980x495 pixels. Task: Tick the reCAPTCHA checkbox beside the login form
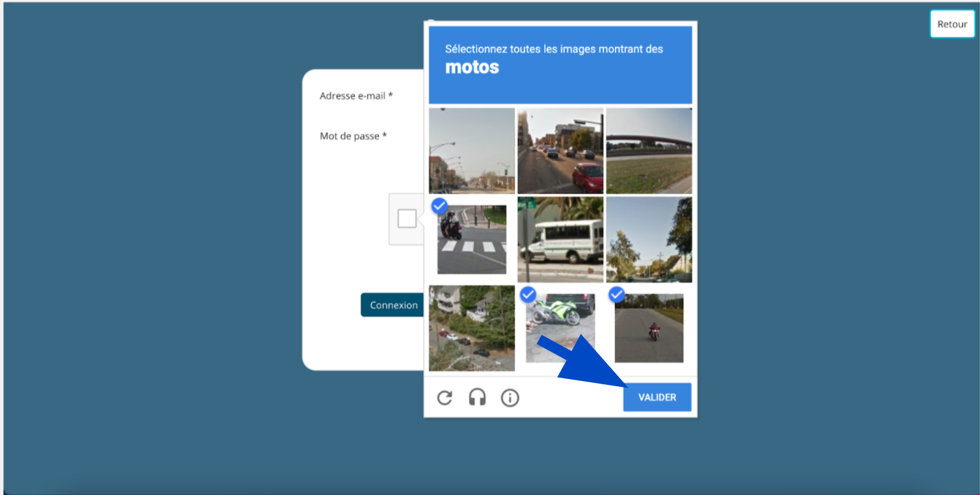tap(407, 219)
